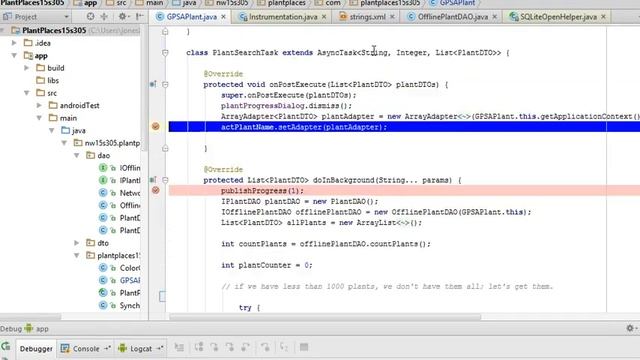This screenshot has height=360, width=640.
Task: Fold the doInBackground method
Action: pyautogui.click(x=165, y=180)
